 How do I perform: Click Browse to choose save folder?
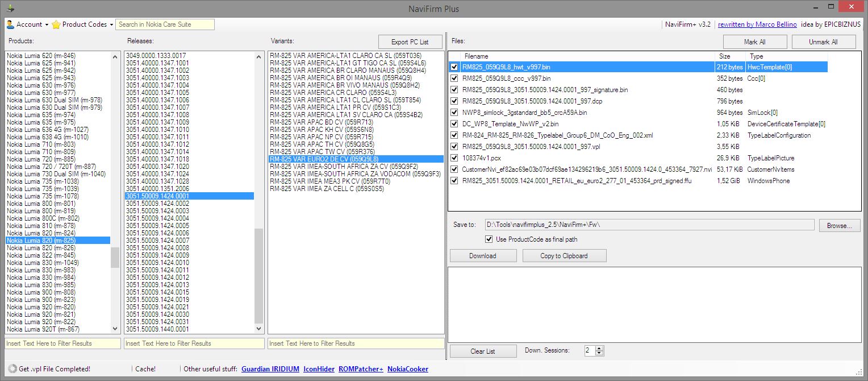[840, 226]
